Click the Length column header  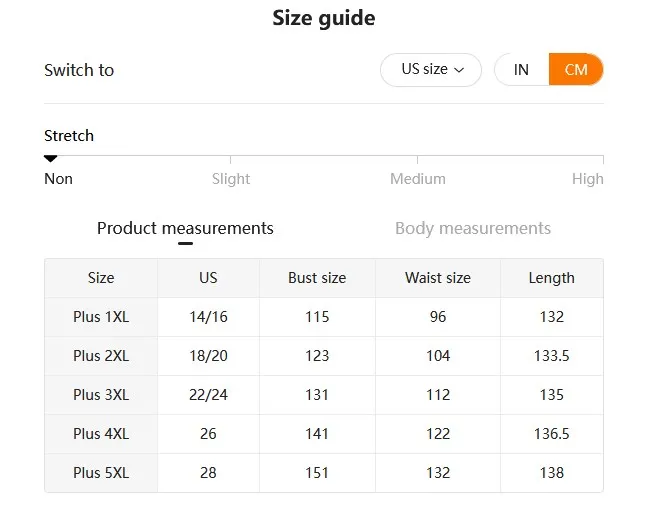pyautogui.click(x=551, y=278)
